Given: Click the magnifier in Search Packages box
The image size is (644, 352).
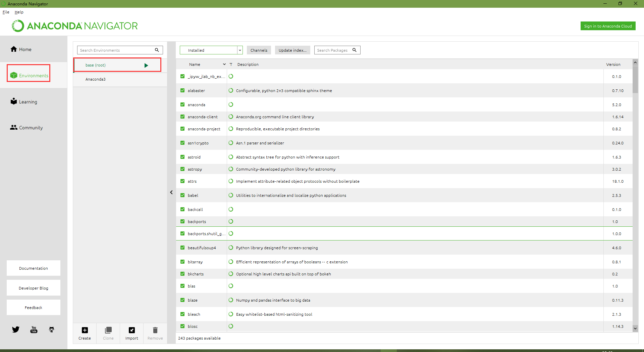Looking at the screenshot, I should 354,50.
